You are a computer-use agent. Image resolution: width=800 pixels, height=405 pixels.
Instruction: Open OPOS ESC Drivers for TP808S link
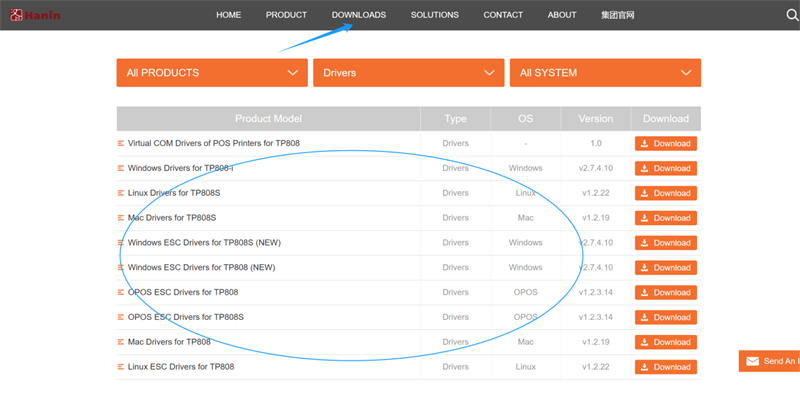coord(186,317)
